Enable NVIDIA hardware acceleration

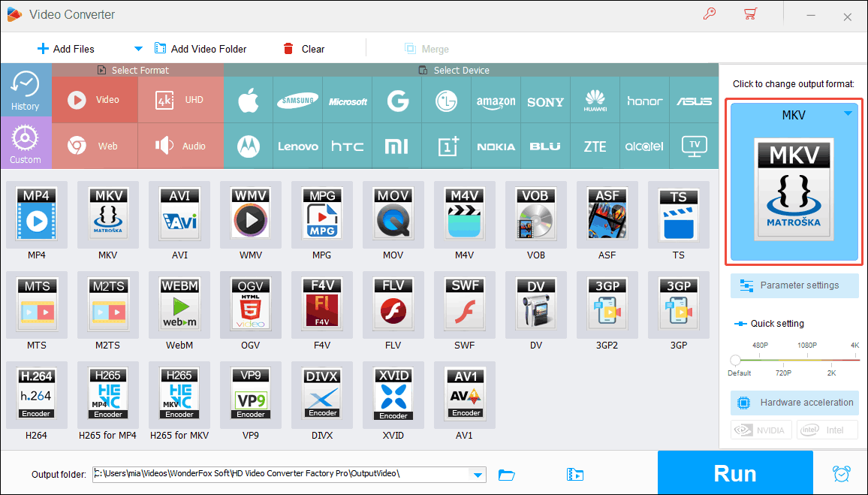pos(761,430)
